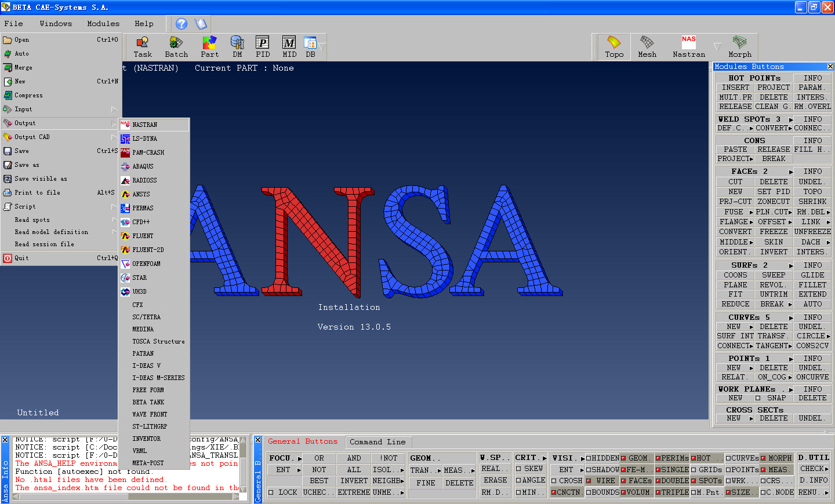
Task: Open the File menu
Action: click(x=13, y=24)
